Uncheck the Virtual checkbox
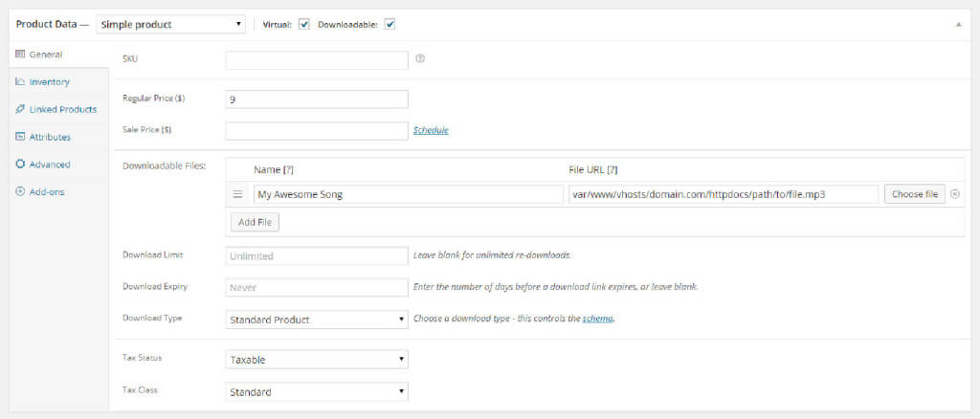 click(304, 24)
